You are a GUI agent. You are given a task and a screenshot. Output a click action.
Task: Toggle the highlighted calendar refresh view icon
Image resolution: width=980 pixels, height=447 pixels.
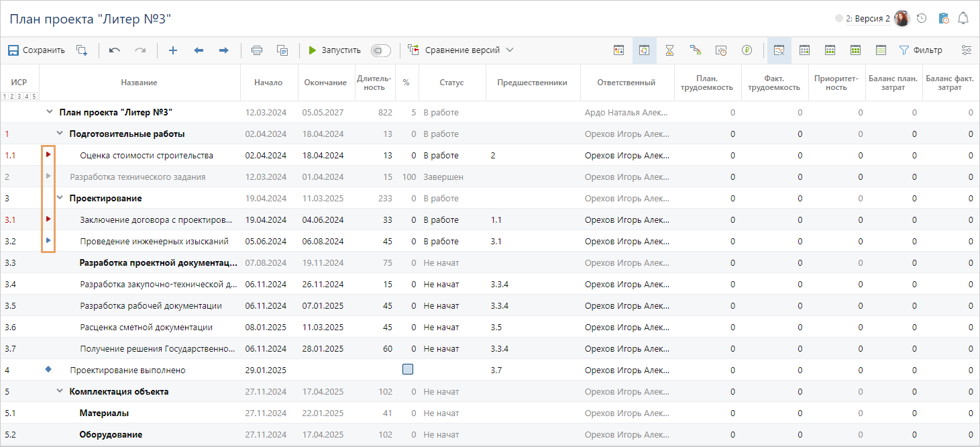tap(644, 50)
